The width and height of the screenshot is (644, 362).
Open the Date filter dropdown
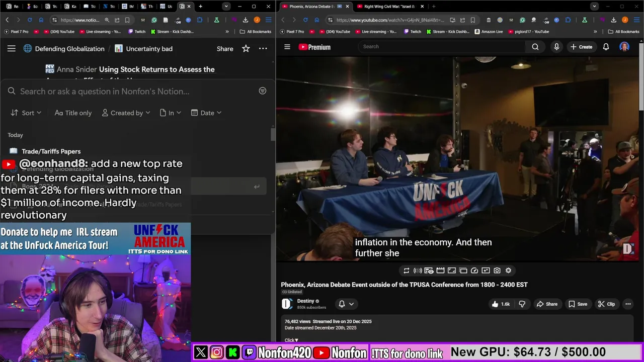(206, 113)
